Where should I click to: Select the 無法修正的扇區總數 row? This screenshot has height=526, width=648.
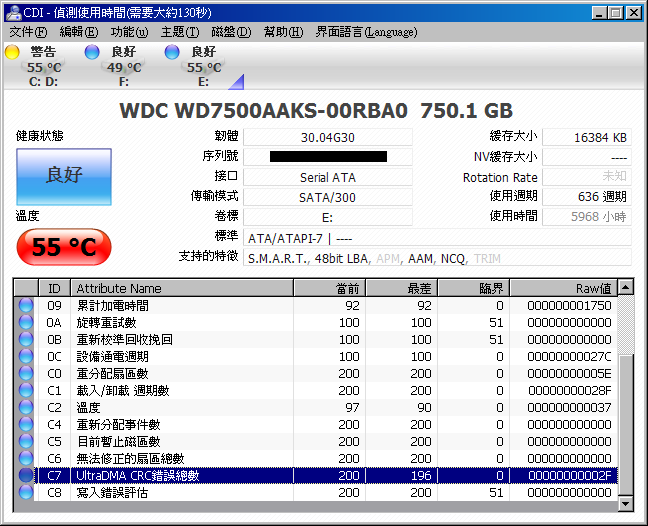click(316, 458)
